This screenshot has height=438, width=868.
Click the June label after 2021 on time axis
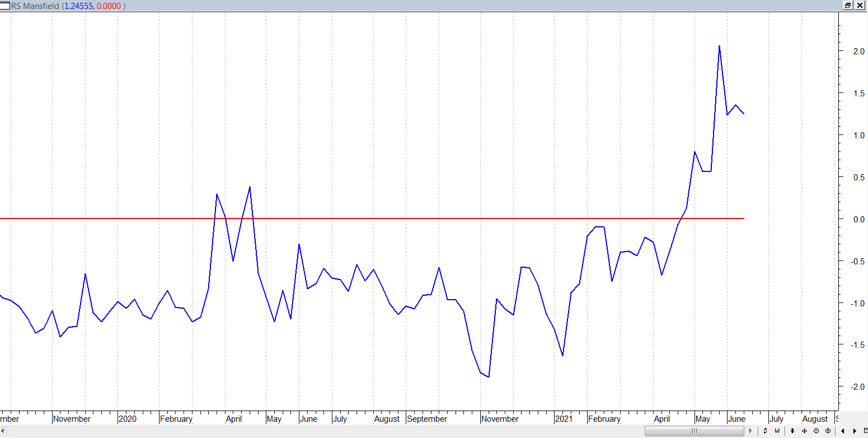coord(736,419)
